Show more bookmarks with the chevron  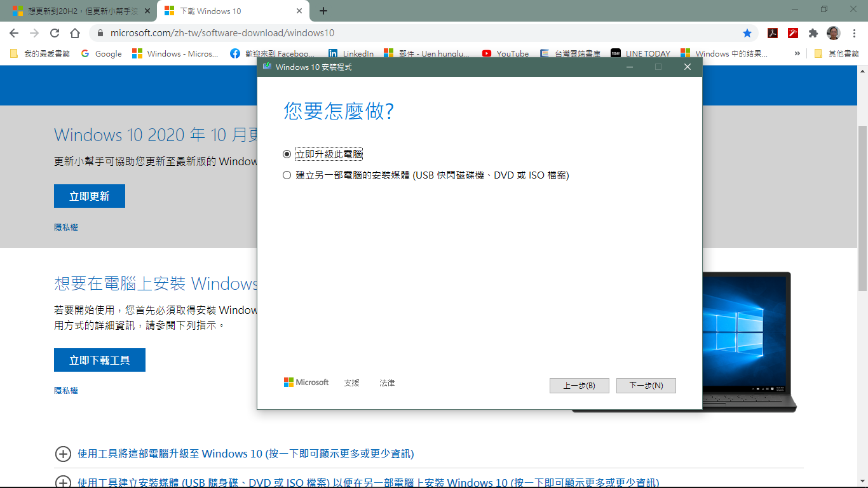(797, 54)
